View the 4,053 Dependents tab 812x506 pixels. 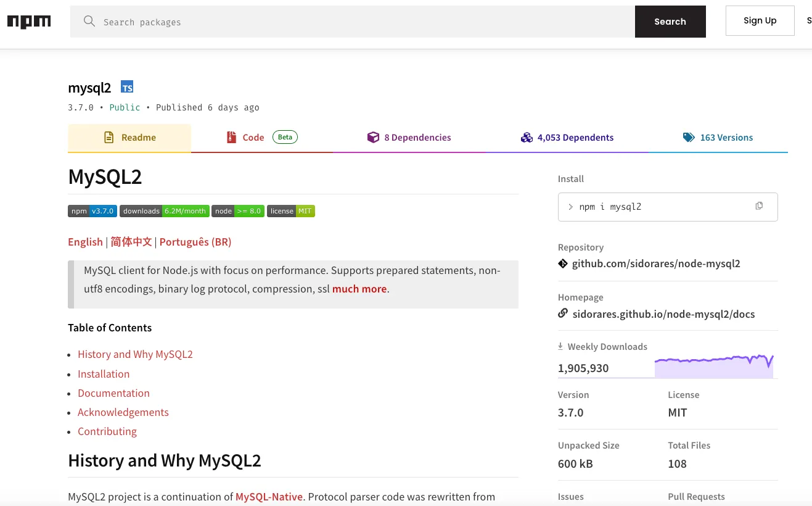pyautogui.click(x=567, y=138)
